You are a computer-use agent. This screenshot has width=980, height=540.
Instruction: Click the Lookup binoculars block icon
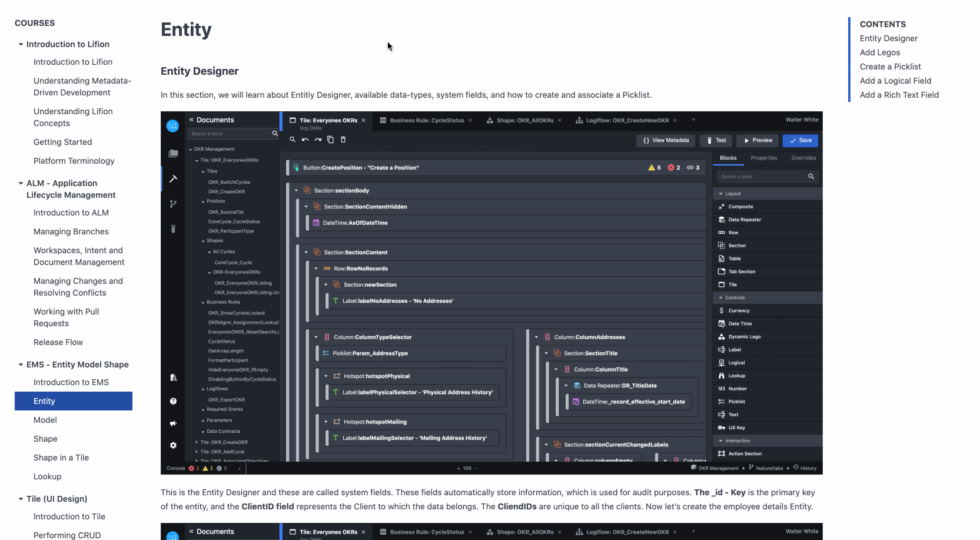tap(722, 376)
